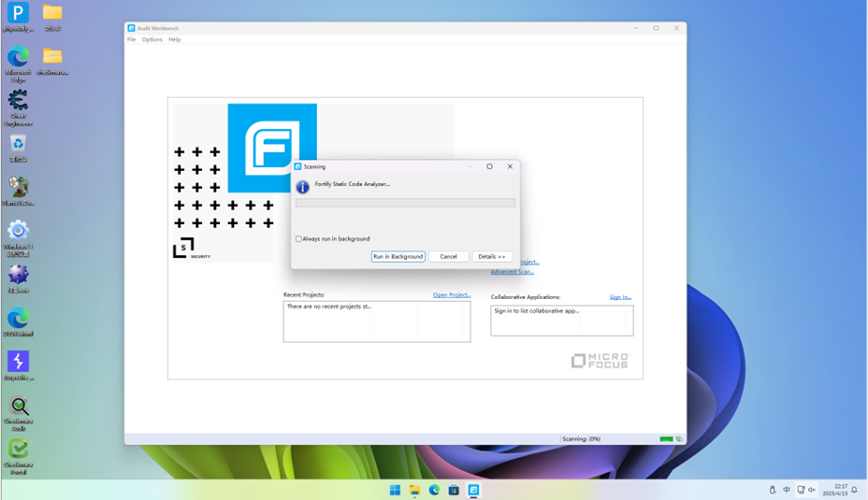Open the File menu
This screenshot has width=868, height=500.
click(x=131, y=40)
